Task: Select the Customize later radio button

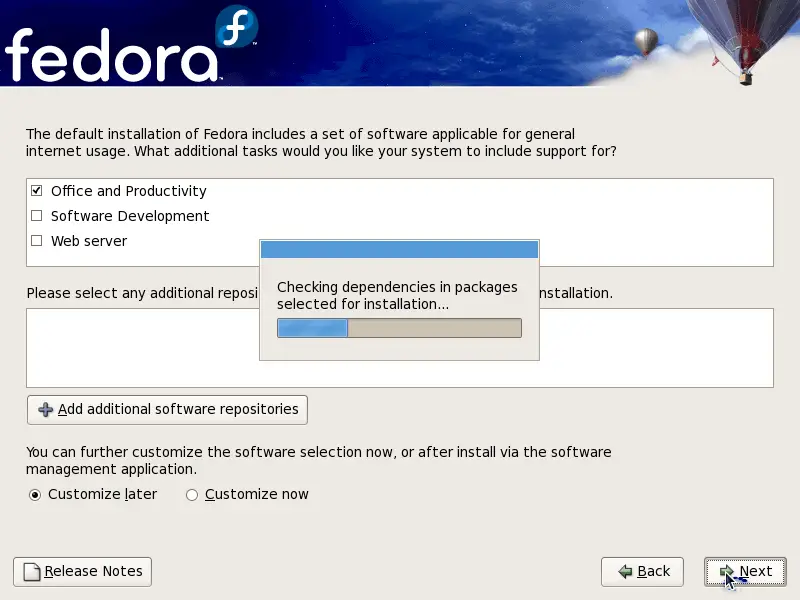Action: click(x=35, y=495)
